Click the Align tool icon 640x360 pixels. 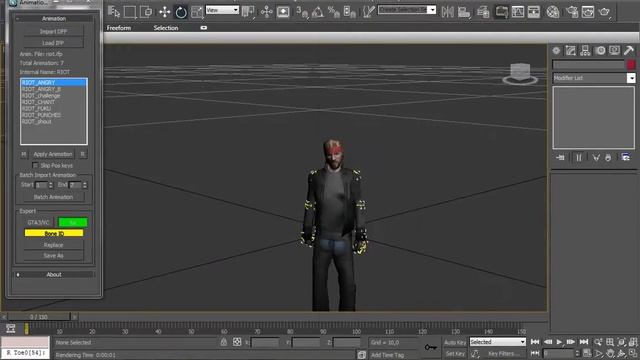point(464,12)
